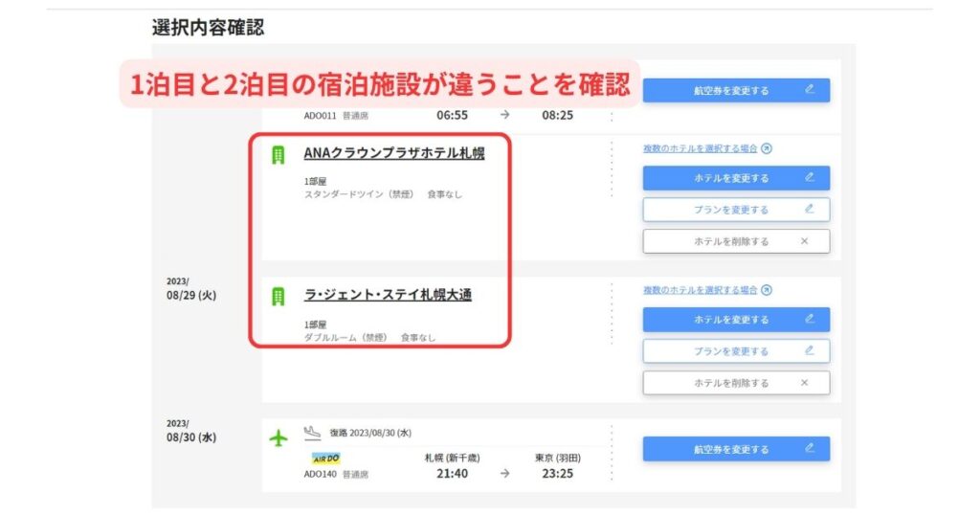Click the landing plane icon beside 復路
This screenshot has height=515, width=980.
pos(313,432)
